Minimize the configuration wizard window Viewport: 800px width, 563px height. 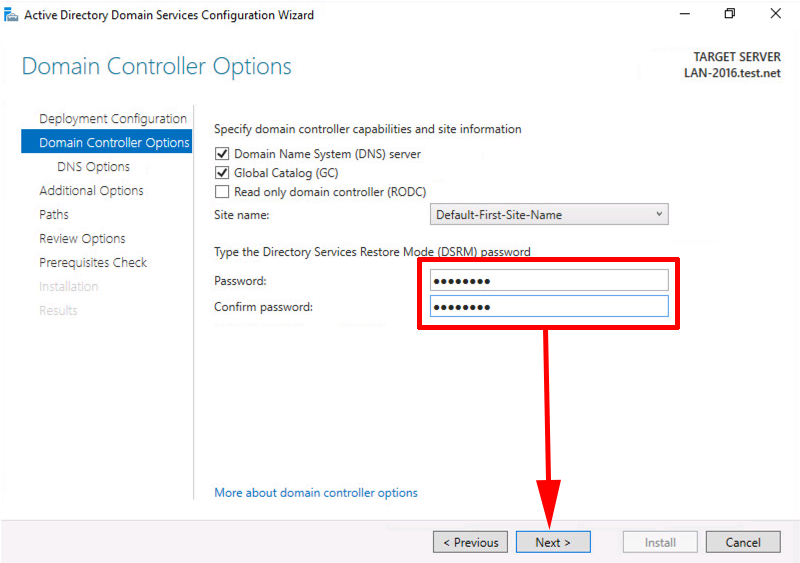[685, 14]
